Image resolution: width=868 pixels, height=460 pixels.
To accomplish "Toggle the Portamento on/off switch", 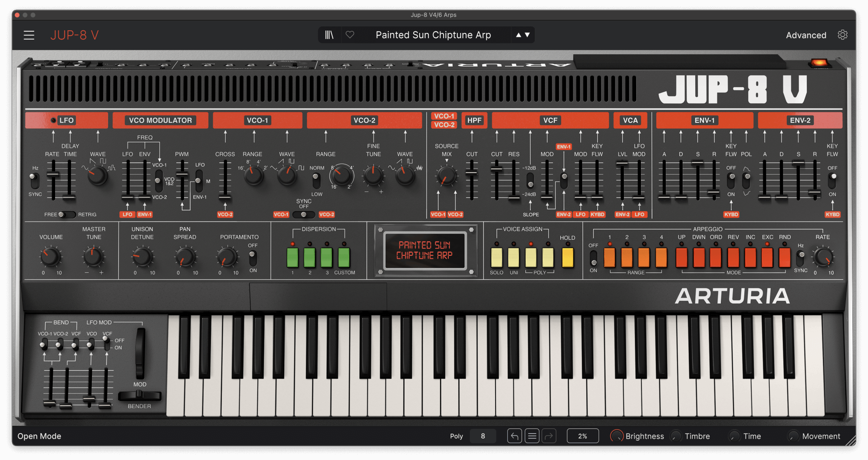I will (x=253, y=258).
